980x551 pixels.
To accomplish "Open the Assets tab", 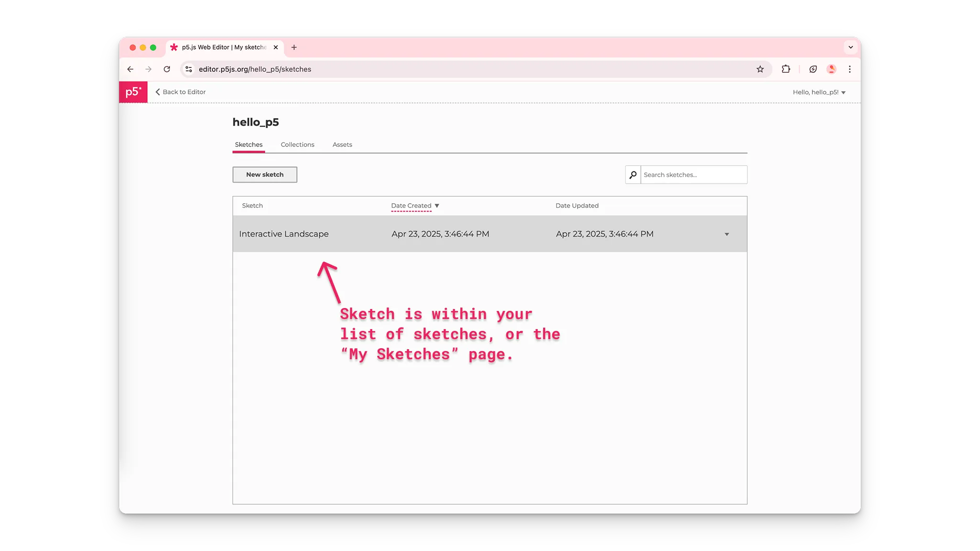I will click(342, 144).
